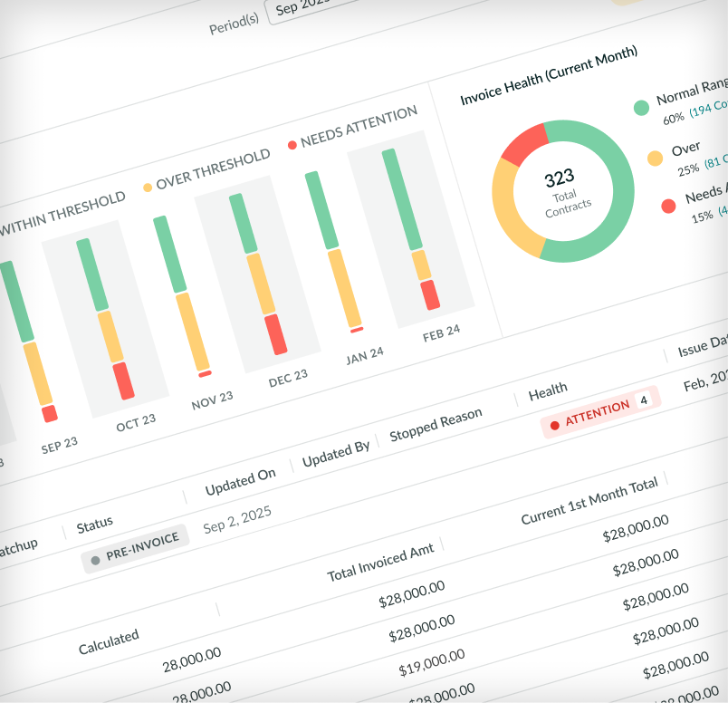Click the red Needs legend dot
Viewport: 728px width, 703px height.
(x=668, y=206)
